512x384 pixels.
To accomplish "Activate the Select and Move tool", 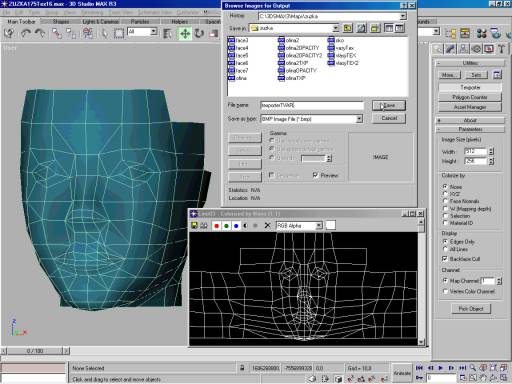I will tap(185, 33).
